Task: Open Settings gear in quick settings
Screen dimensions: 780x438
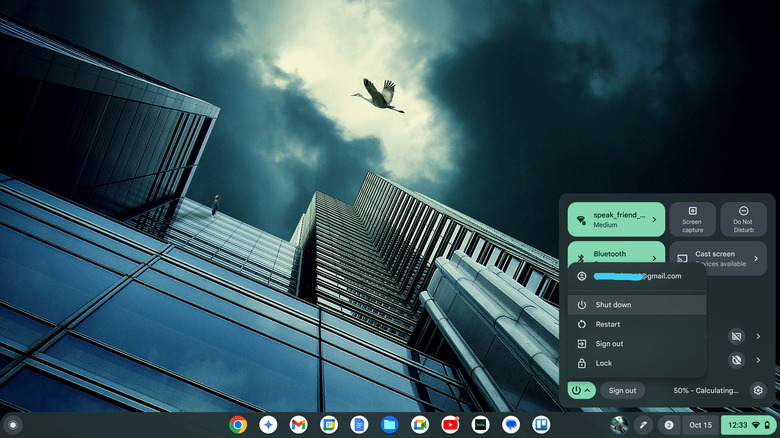Action: [758, 390]
